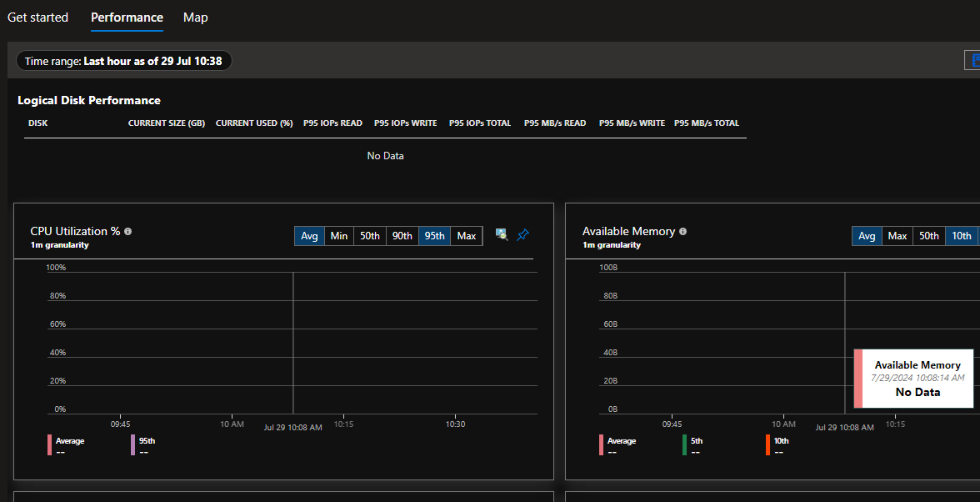Click the 95th legend swatch in CPU chart
Viewport: 980px width, 502px height.
[x=132, y=445]
